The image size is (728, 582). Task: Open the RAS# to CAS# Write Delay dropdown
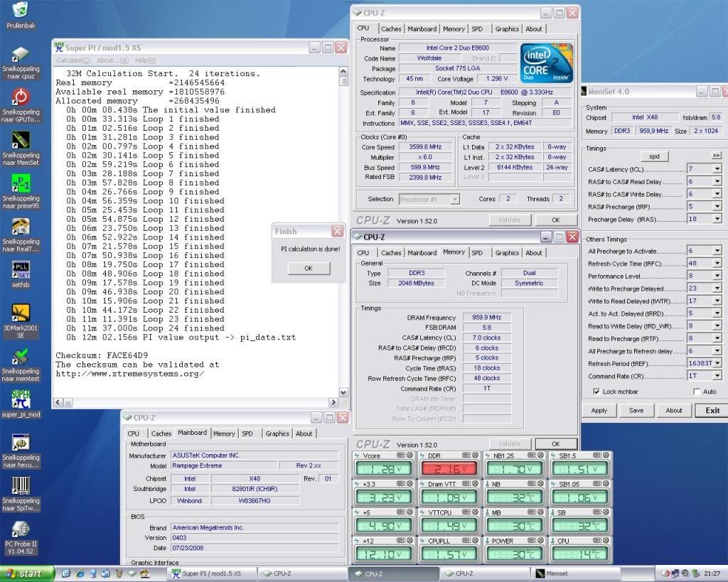coord(717,194)
